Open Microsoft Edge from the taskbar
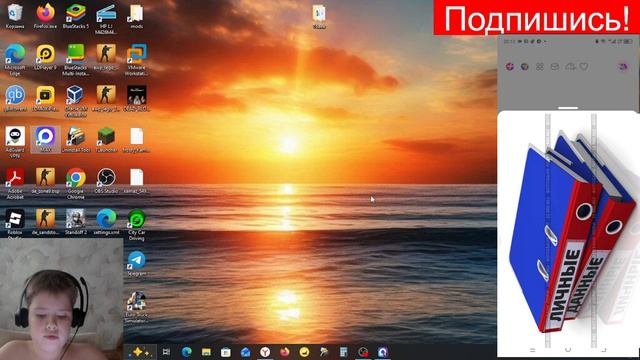Viewport: 640px width, 360px height. pos(187,352)
